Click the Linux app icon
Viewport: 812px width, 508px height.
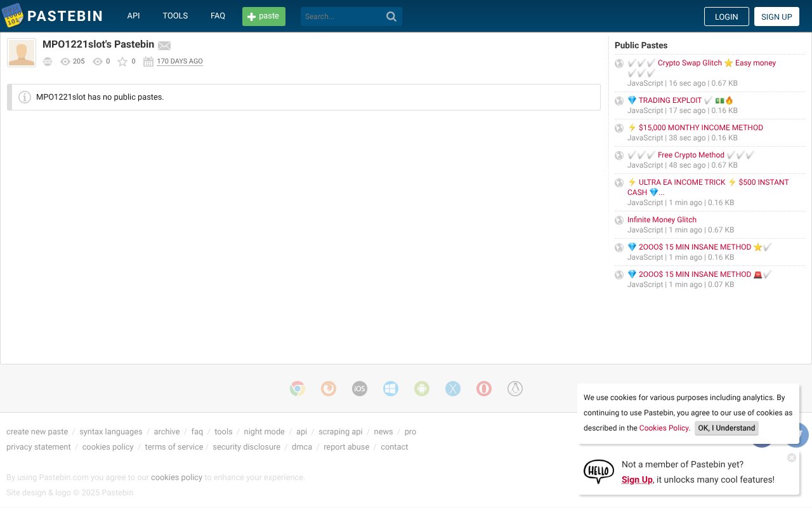(x=515, y=389)
